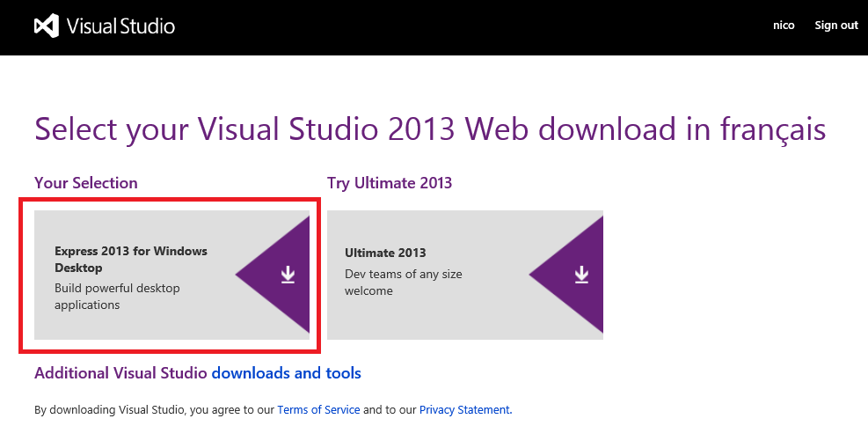The image size is (868, 426).
Task: Click the Visual Studio logo icon
Action: pos(47,26)
